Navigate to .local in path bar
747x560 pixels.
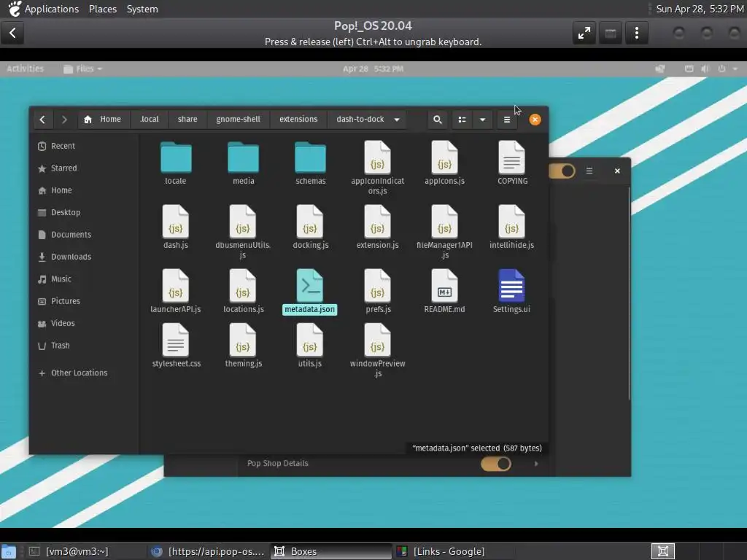tap(149, 120)
